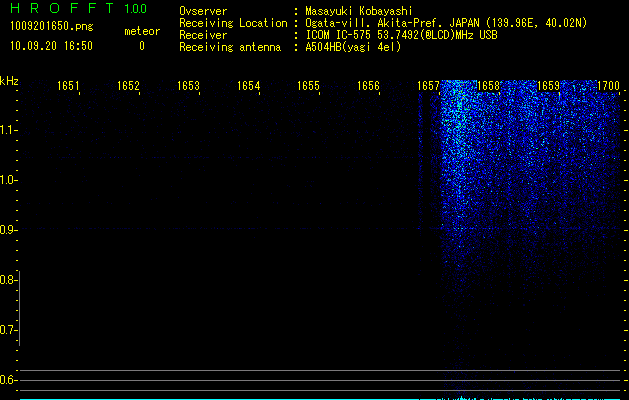The height and width of the screenshot is (400, 629).
Task: Click the 0.9 kHz axis label
Action: coord(8,230)
